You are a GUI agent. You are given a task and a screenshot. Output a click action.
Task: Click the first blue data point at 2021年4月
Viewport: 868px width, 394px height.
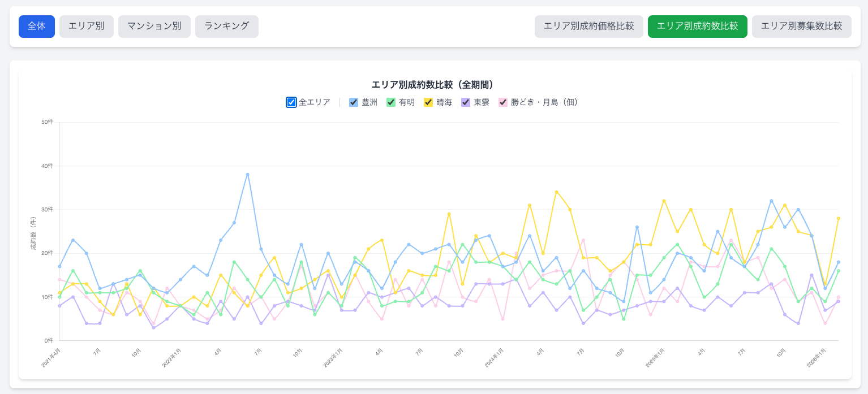[x=59, y=266]
